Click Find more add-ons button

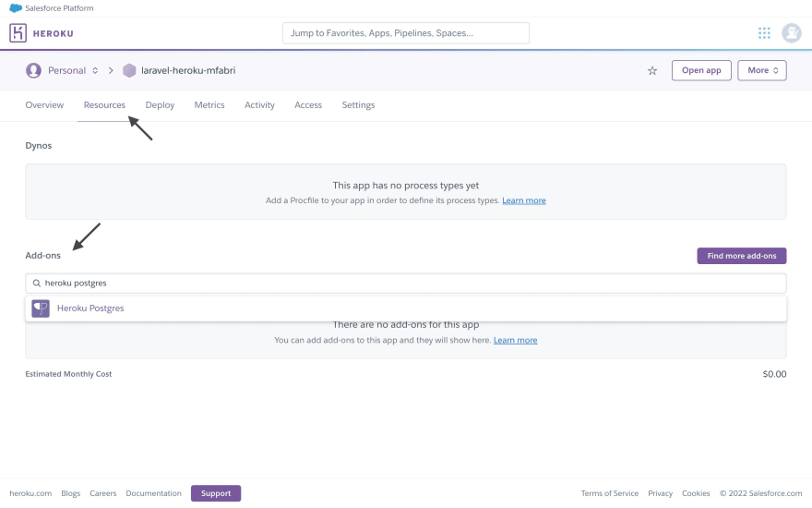(x=742, y=256)
